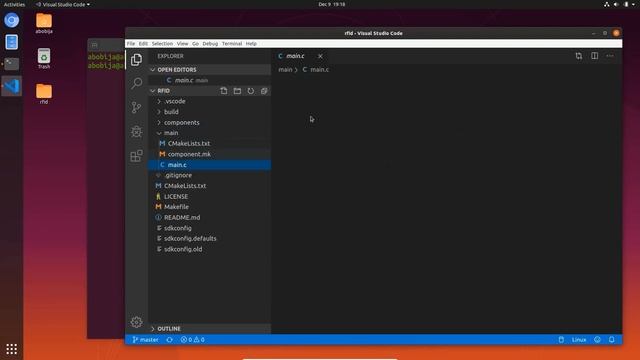This screenshot has width=640, height=360.
Task: Open the Search view icon
Action: click(x=136, y=83)
